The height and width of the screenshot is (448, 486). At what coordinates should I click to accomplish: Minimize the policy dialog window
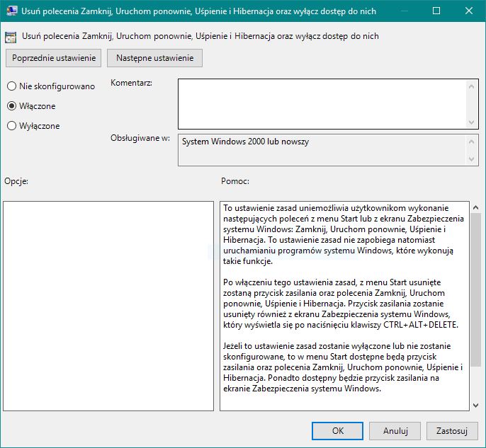pyautogui.click(x=404, y=11)
